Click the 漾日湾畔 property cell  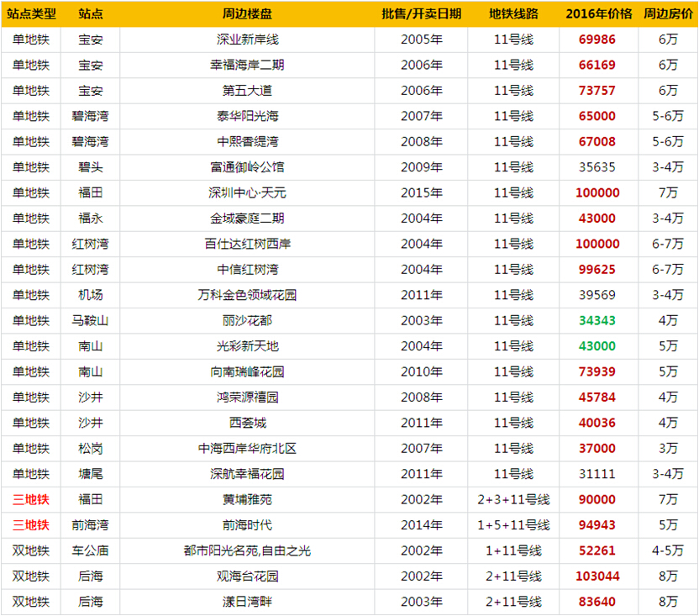click(247, 602)
